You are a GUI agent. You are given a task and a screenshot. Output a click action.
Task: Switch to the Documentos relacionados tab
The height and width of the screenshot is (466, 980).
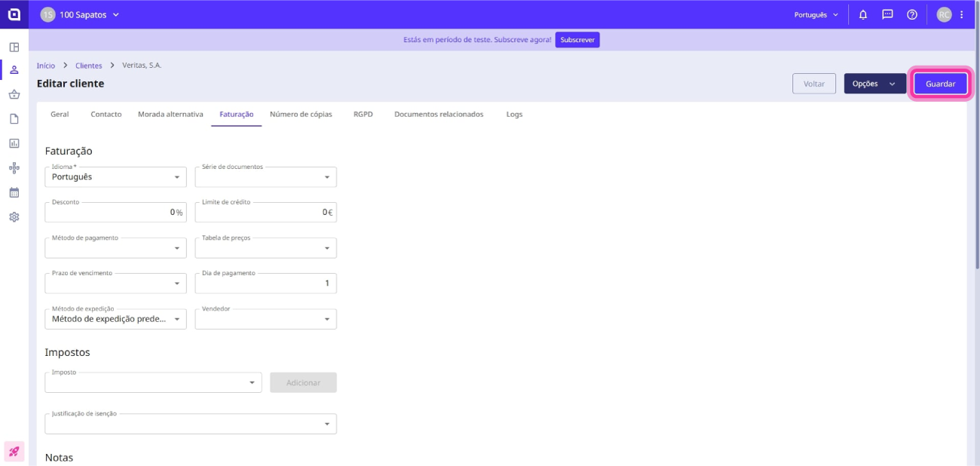(x=439, y=115)
